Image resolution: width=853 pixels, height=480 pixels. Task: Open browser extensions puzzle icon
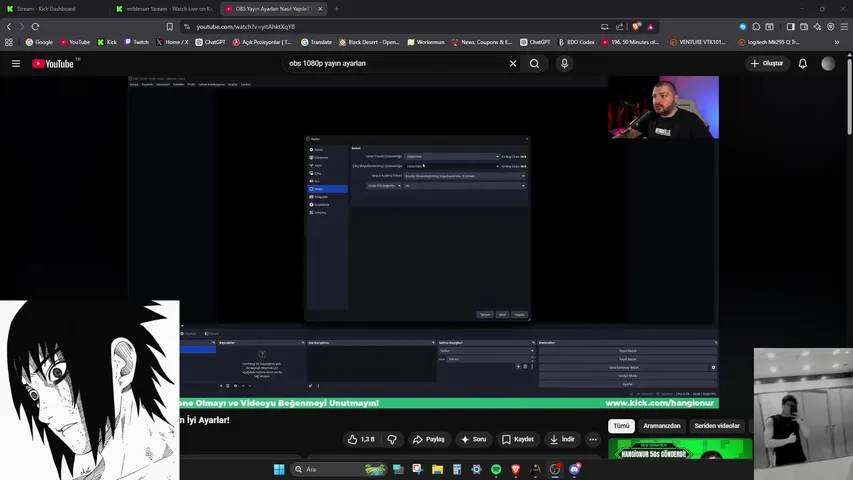coord(756,27)
